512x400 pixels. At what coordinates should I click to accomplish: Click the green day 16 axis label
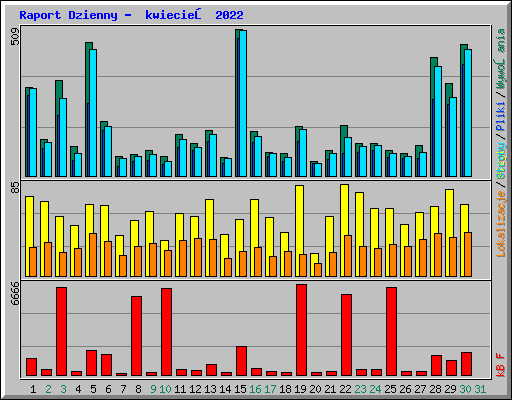point(255,389)
